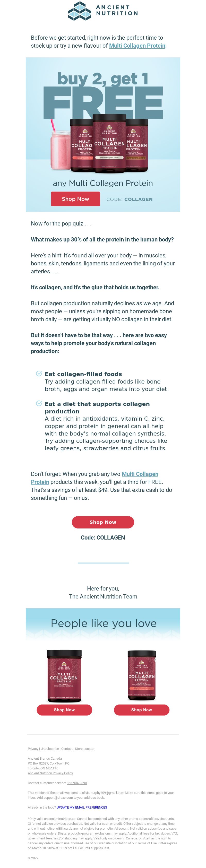Click the checkmark beside Eat collagen-filled foods
Viewport: 206px width, 868px height.
click(39, 373)
